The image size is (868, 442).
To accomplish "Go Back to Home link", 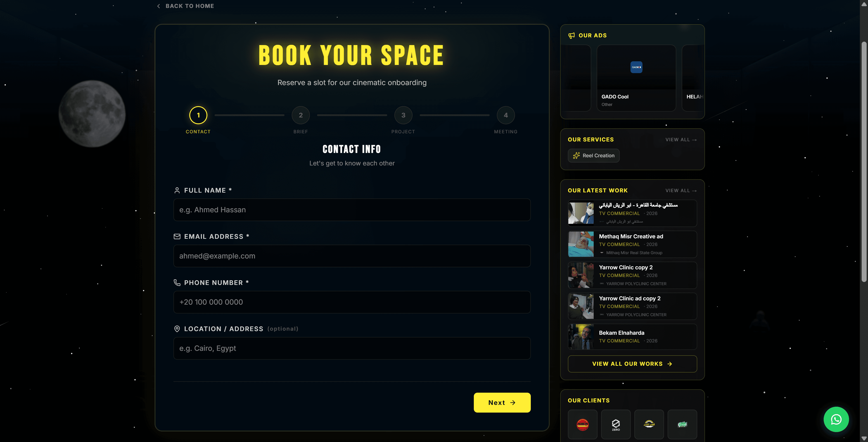I will coord(186,6).
